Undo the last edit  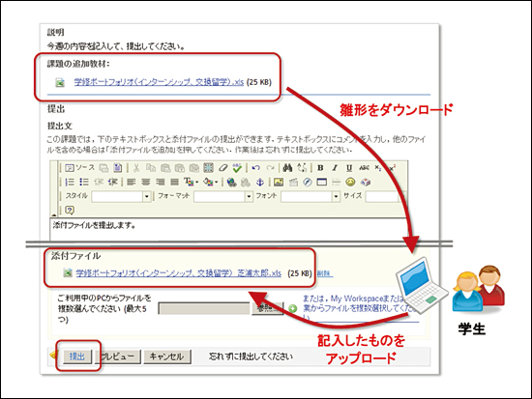[255, 167]
